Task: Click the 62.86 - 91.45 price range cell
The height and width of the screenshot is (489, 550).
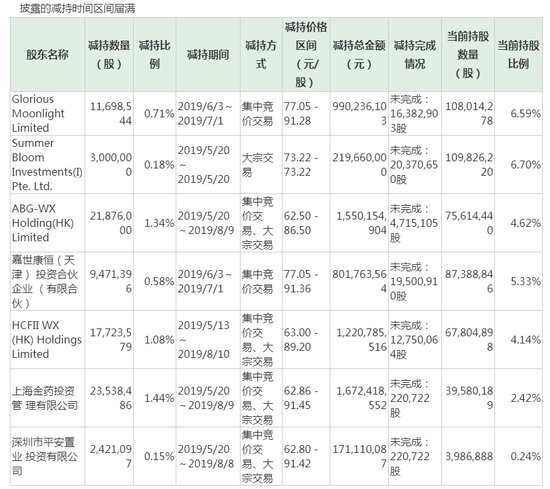Action: point(306,398)
